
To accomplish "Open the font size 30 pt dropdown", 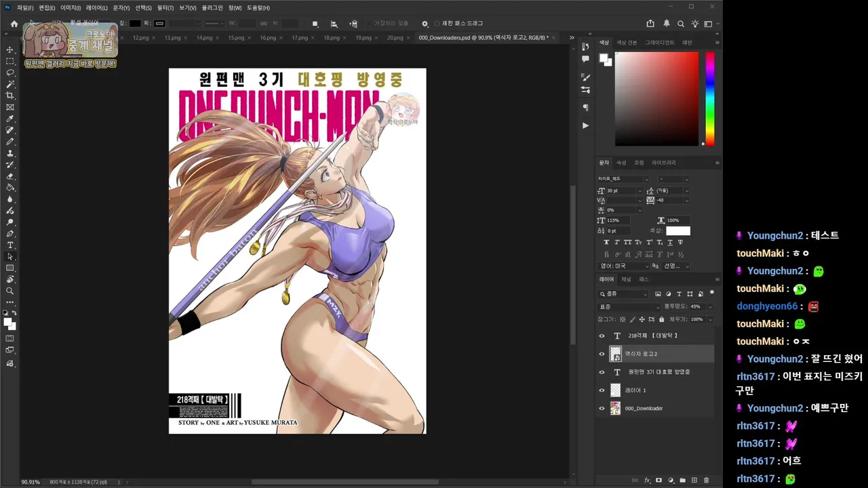I will click(x=639, y=191).
